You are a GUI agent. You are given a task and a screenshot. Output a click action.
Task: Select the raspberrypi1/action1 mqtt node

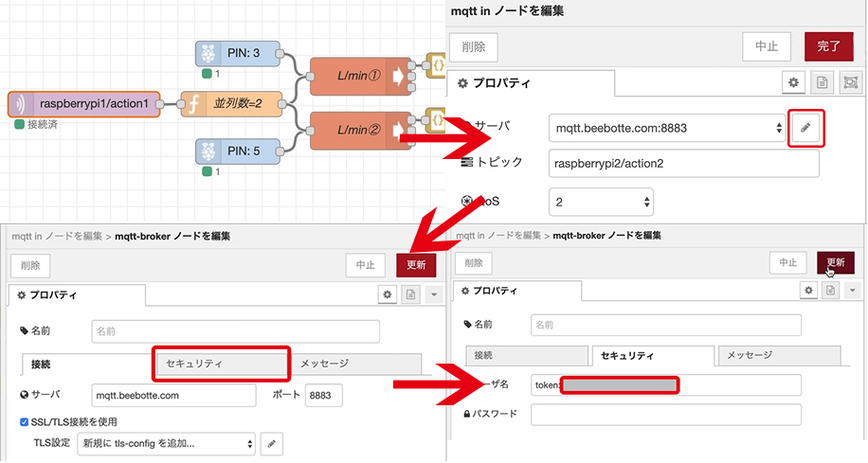pos(84,104)
